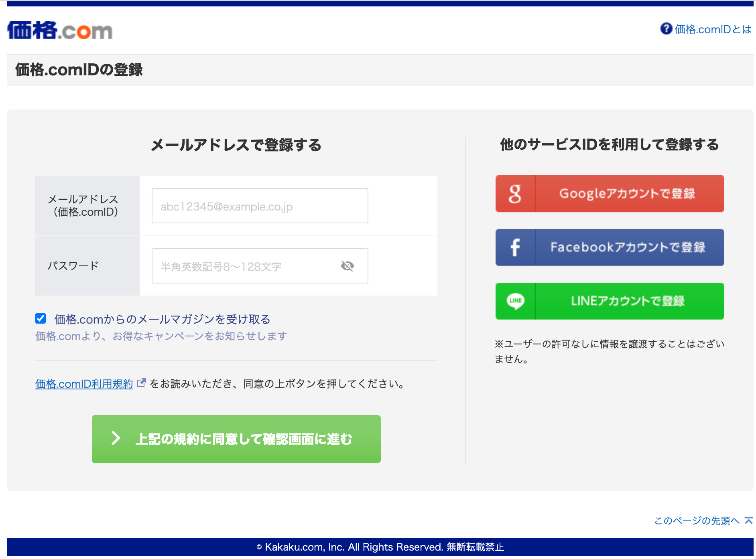Open the 価格.comIDとは help link
756x559 pixels.
[713, 29]
